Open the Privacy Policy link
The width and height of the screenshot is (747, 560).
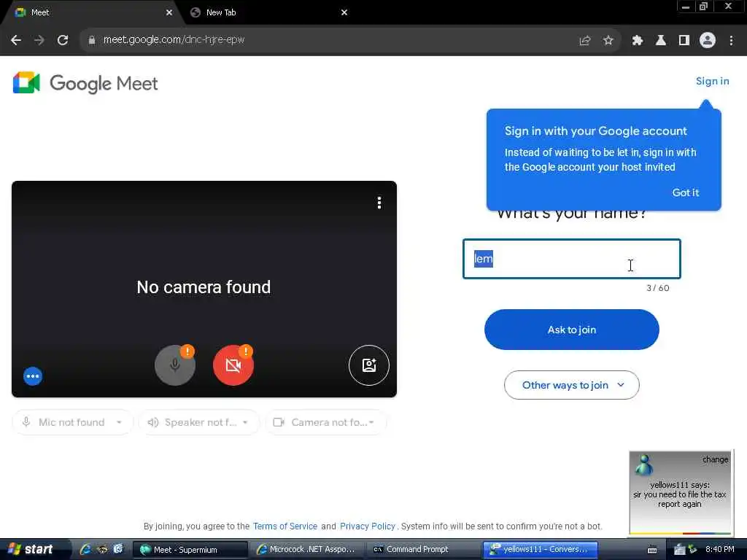point(368,526)
